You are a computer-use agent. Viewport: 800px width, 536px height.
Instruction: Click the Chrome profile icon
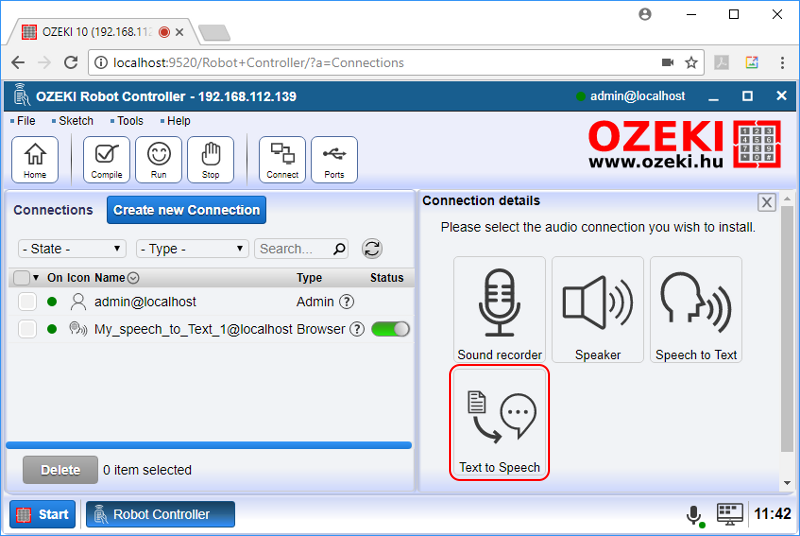[645, 14]
